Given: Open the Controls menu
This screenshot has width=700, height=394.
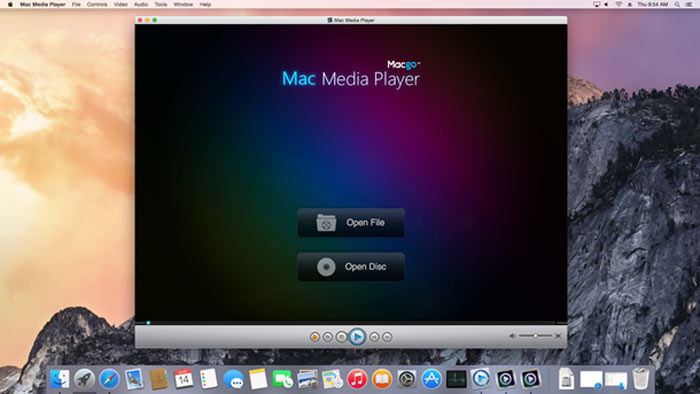Looking at the screenshot, I should coord(97,4).
